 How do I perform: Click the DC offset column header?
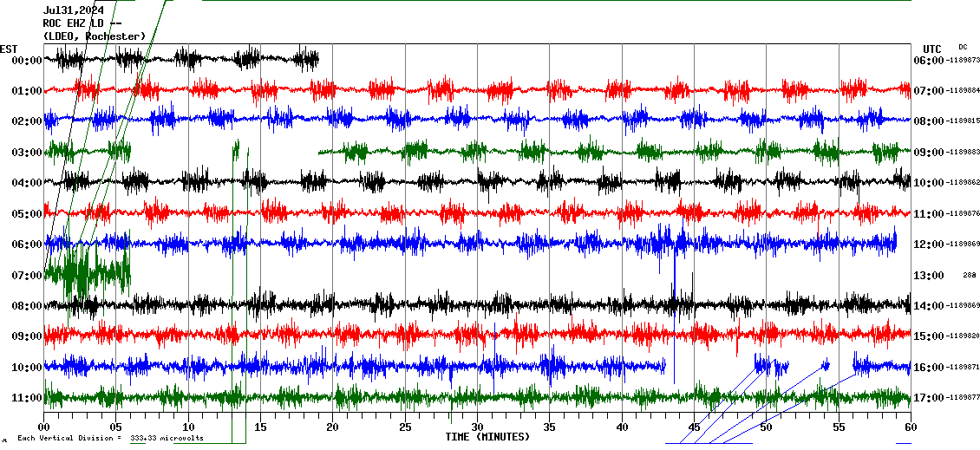click(963, 47)
